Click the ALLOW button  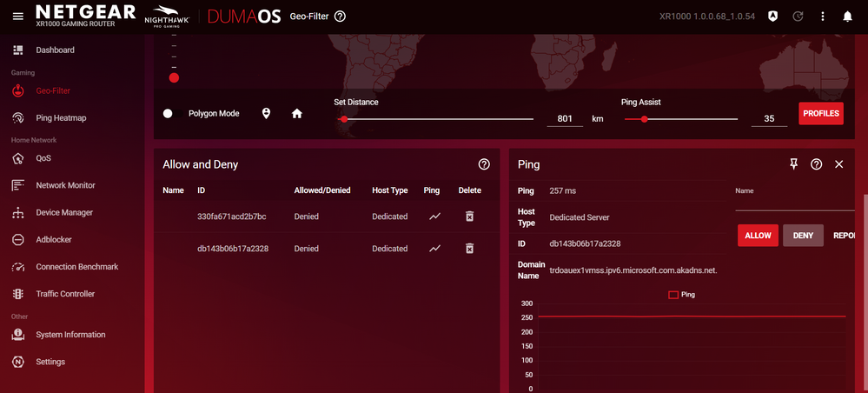click(758, 236)
